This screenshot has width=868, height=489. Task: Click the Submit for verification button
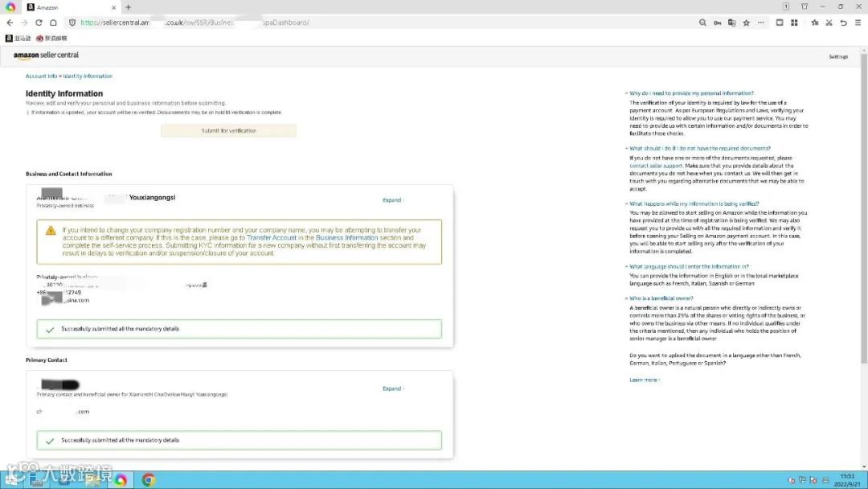(x=228, y=131)
